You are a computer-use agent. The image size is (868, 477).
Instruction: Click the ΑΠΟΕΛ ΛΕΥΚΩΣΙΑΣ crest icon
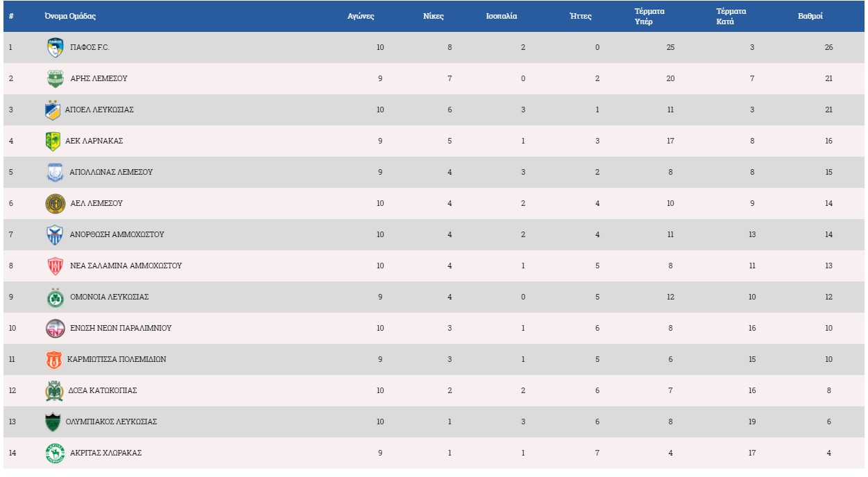[x=53, y=110]
